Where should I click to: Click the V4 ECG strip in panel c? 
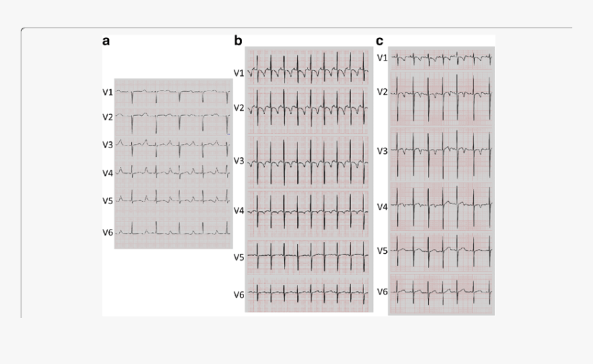click(441, 205)
